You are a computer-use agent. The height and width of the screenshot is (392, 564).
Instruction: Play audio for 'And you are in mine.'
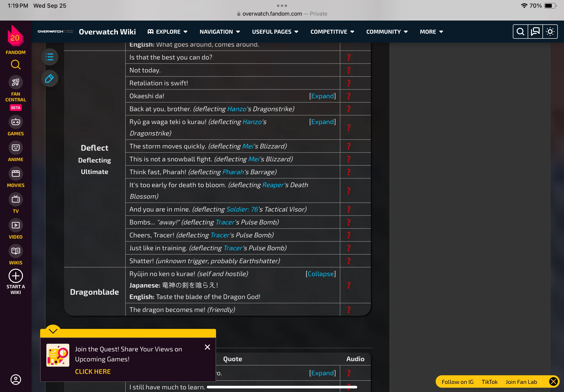pos(349,209)
